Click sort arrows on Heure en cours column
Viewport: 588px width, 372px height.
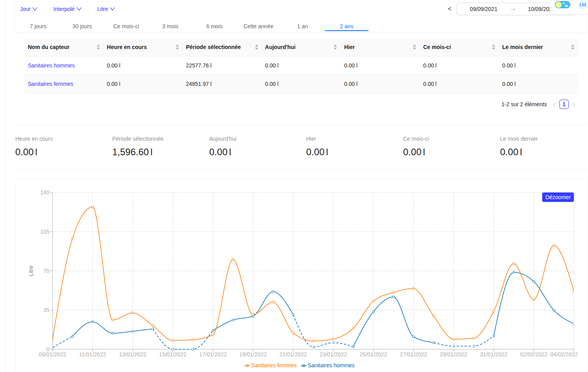(177, 47)
